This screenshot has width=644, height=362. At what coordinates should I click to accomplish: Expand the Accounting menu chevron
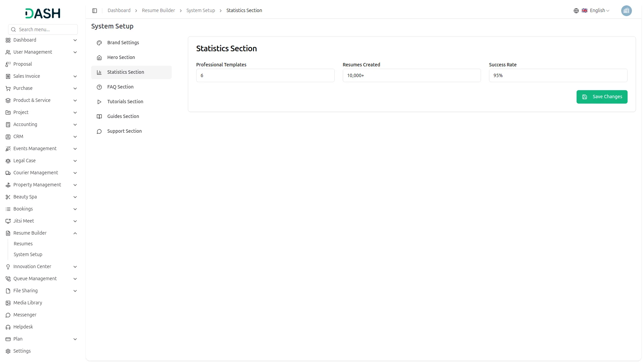(x=75, y=125)
